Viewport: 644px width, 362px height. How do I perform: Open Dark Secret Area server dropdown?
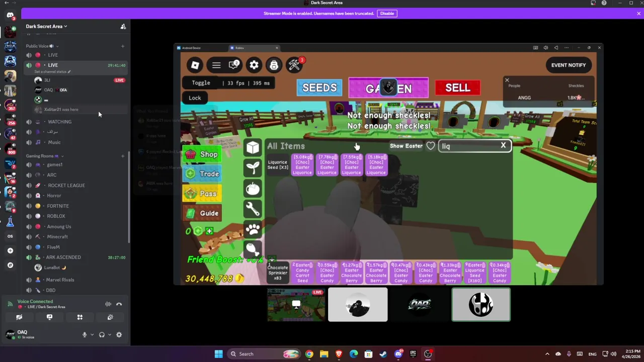(46, 26)
